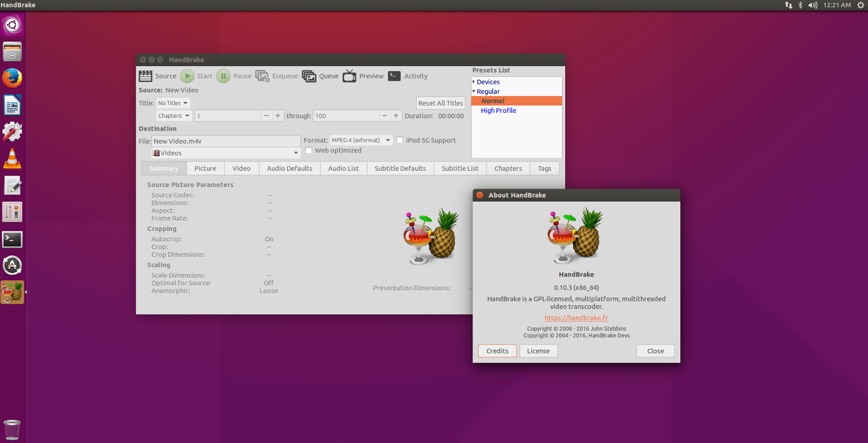Screen dimensions: 868x443
Task: Open Ubuntu Dash search icon
Action: 12,25
